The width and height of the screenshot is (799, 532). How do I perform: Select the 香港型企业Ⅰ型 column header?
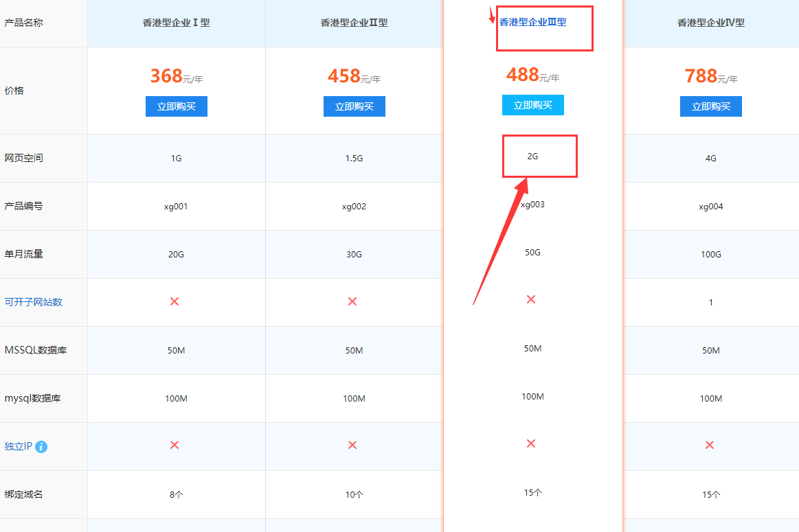click(177, 23)
